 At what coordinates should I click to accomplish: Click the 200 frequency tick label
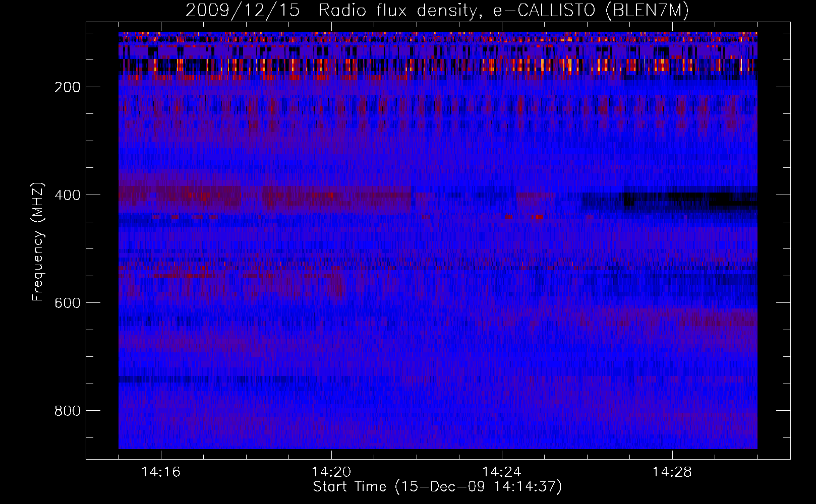(68, 87)
